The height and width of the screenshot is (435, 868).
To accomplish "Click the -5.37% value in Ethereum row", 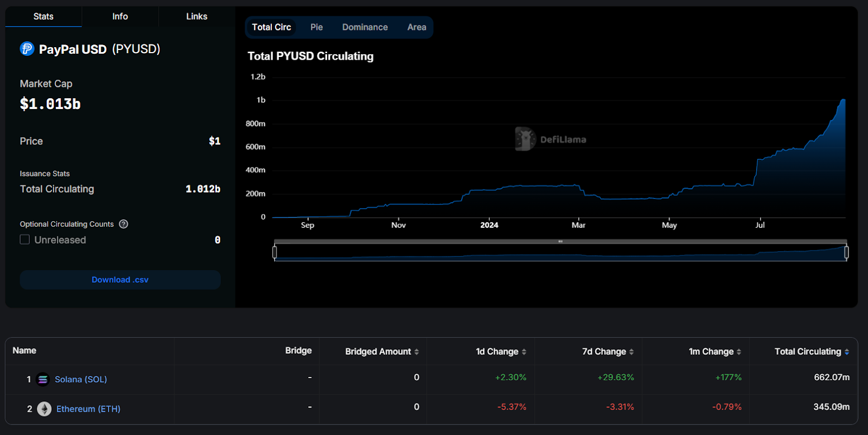I will [x=512, y=407].
